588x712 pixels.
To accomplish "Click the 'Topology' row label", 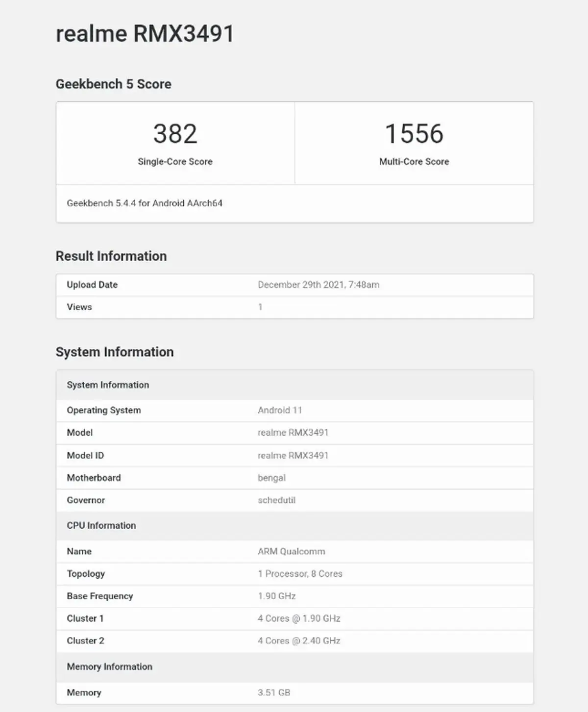I will (x=86, y=574).
